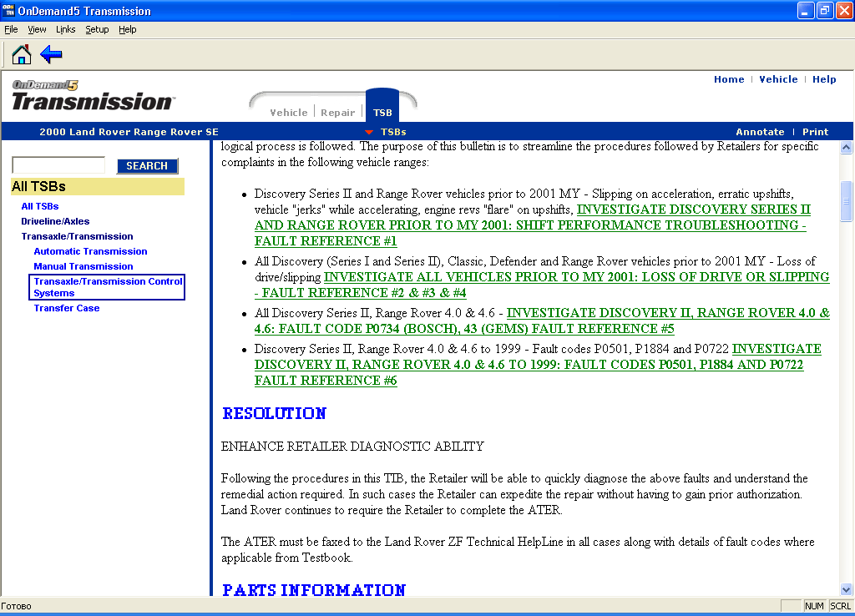Click the blue Back arrow icon
Screen dimensions: 855x616
51,54
